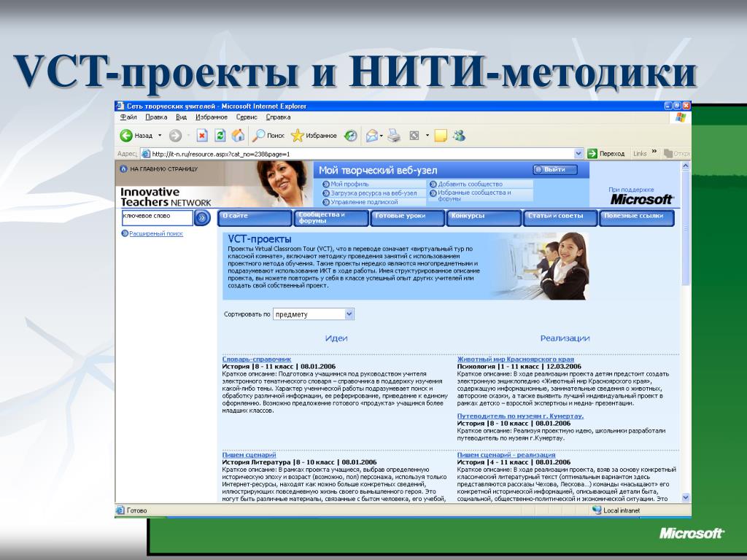
Task: Open Избранные сообщества и форумы link
Action: (474, 195)
